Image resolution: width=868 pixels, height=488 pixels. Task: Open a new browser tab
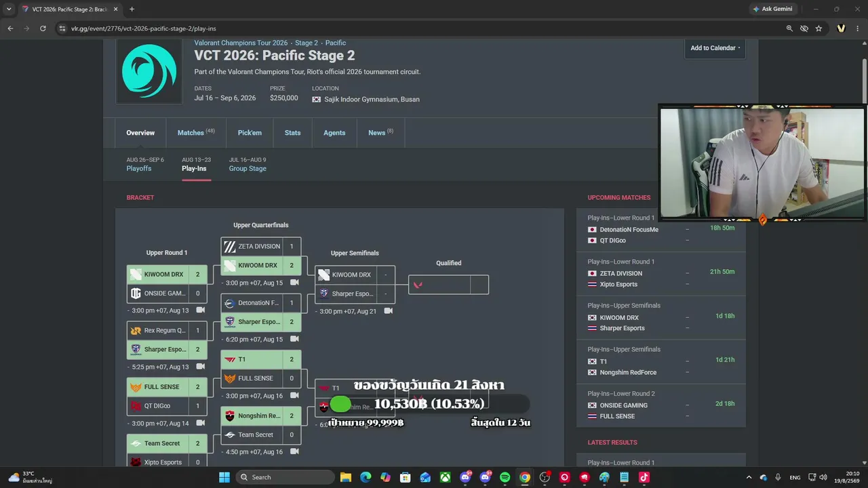point(132,9)
